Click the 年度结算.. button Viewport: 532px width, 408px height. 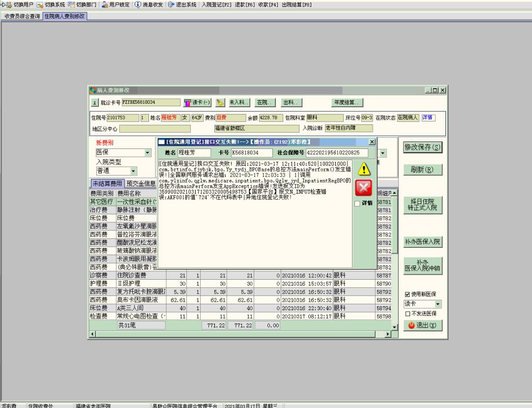347,102
